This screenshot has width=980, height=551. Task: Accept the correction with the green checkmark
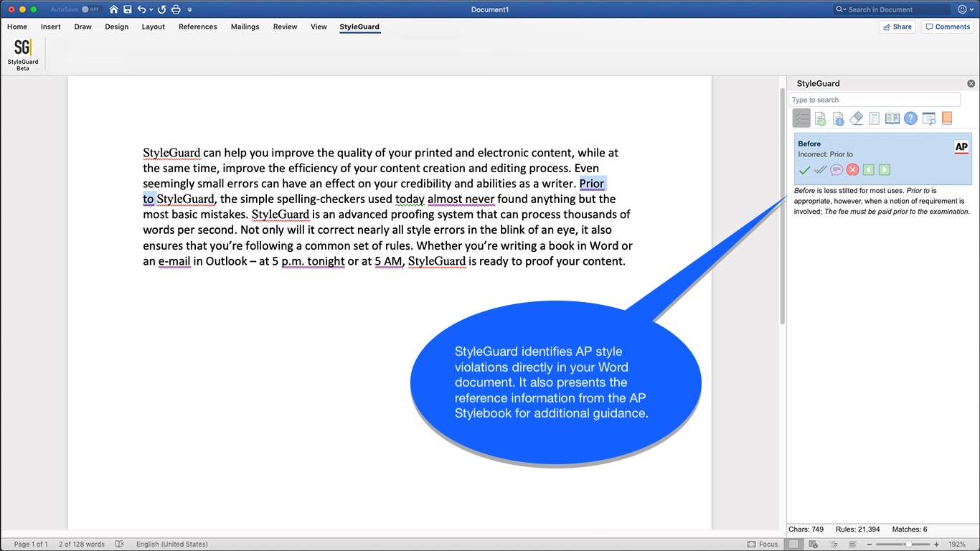[x=804, y=170]
